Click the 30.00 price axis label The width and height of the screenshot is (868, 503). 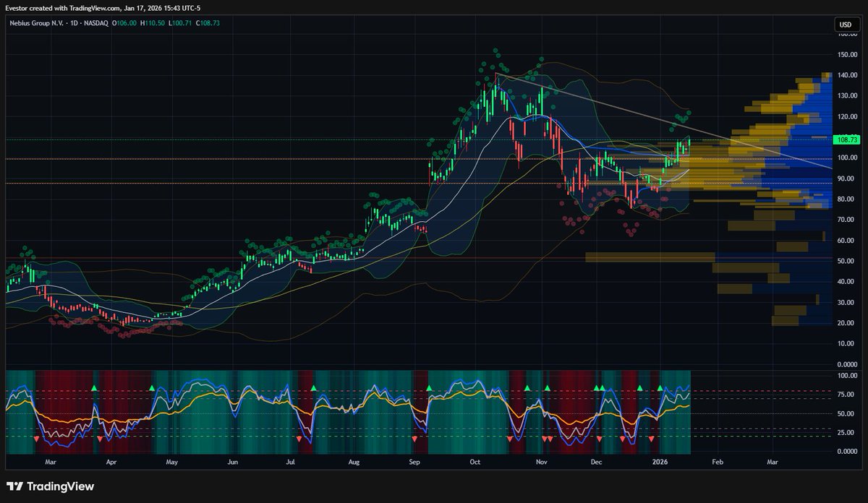(848, 302)
